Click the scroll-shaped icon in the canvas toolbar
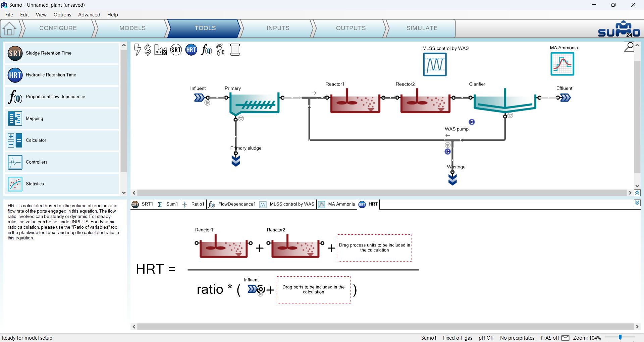The image size is (644, 342). point(235,50)
